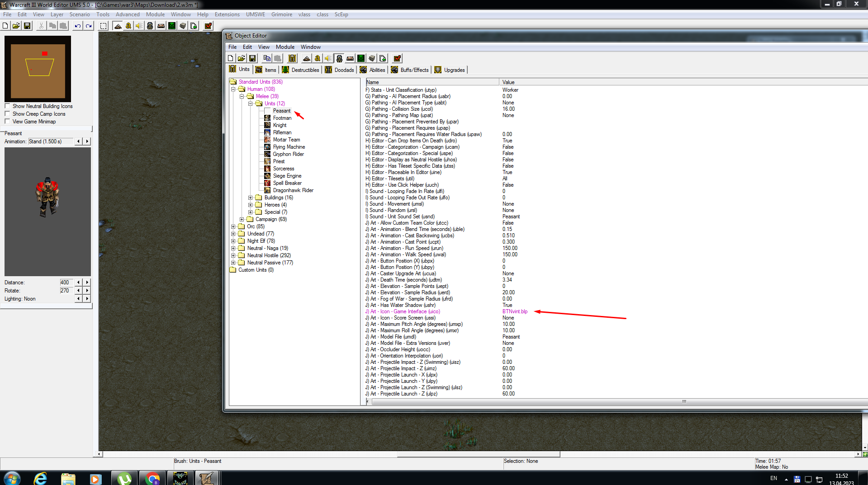Open Import Manager from Object Editor toolbar
This screenshot has height=485, width=868.
pyautogui.click(x=383, y=58)
